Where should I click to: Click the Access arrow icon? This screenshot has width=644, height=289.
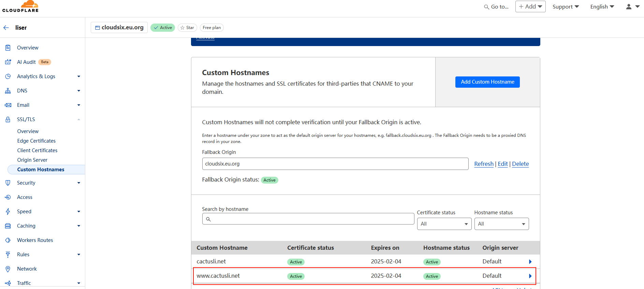pos(8,197)
